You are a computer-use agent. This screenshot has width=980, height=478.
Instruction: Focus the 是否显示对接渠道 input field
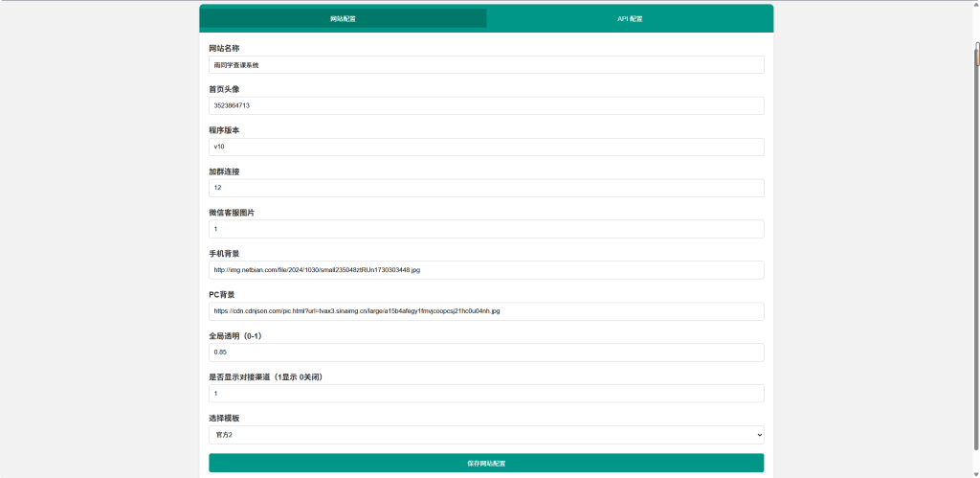(x=486, y=394)
